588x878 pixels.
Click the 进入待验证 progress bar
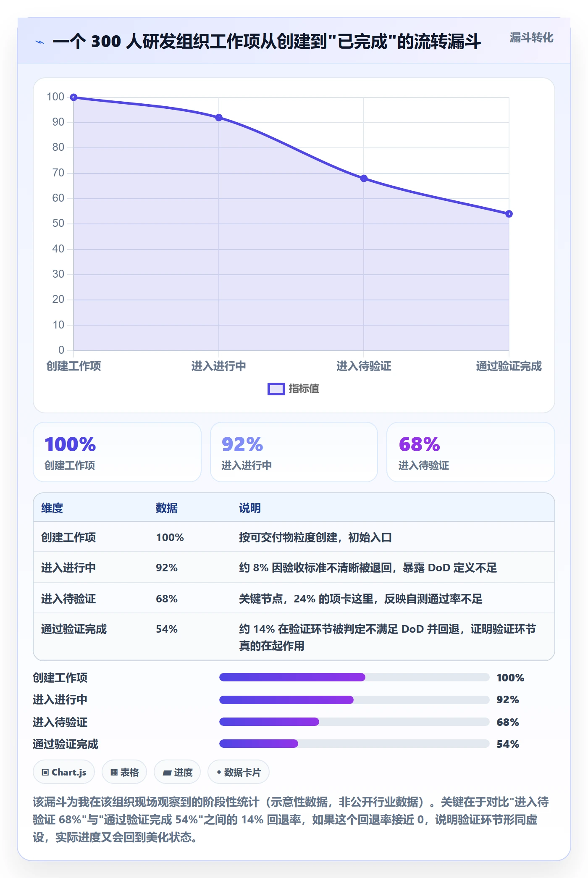[354, 722]
